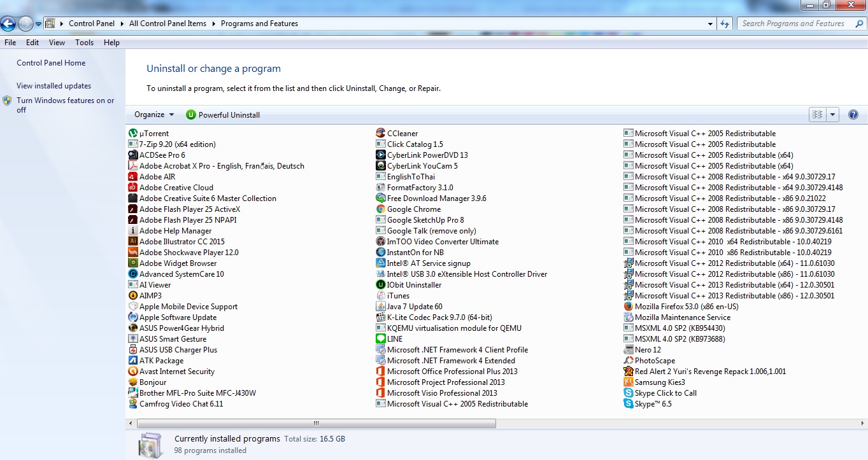The width and height of the screenshot is (868, 460).
Task: Select the Red Alert 2 Yuri's Revenge icon
Action: pyautogui.click(x=629, y=372)
